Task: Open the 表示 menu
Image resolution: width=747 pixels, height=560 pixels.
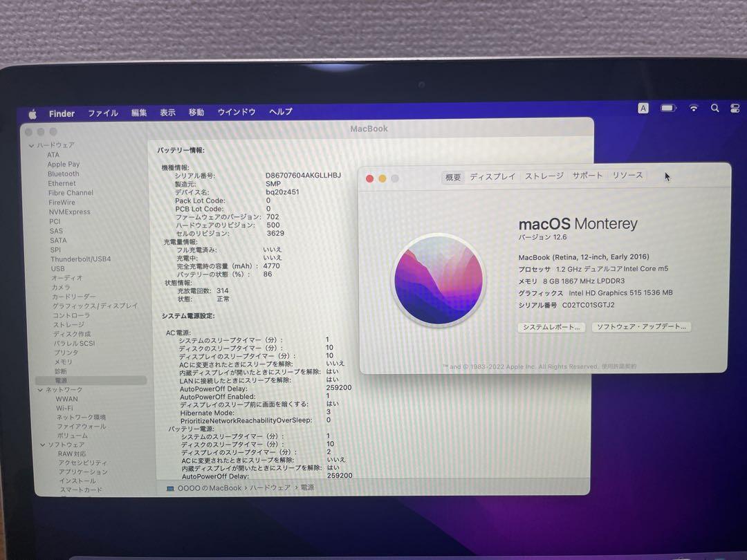Action: [167, 113]
